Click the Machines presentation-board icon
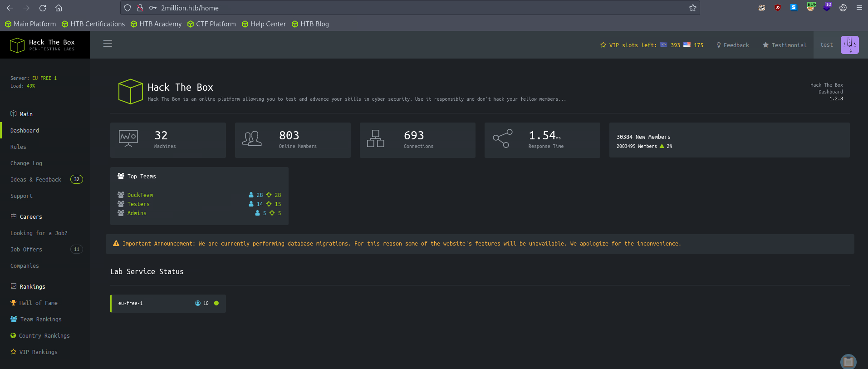868x369 pixels. point(128,138)
